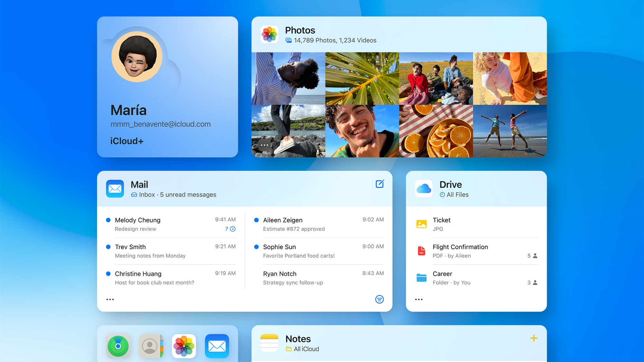Click the Mail envelope icon in the widget header
The height and width of the screenshot is (362, 644).
115,189
